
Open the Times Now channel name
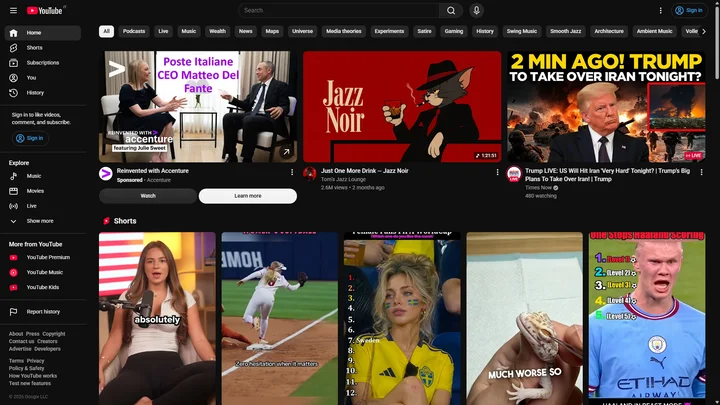tap(538, 188)
